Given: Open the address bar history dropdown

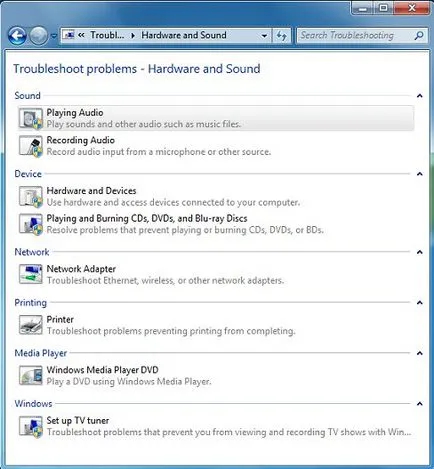Looking at the screenshot, I should pos(264,36).
